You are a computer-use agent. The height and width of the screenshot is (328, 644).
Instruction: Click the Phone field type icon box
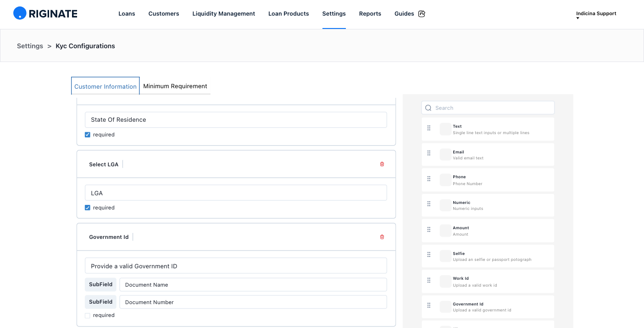pos(445,180)
